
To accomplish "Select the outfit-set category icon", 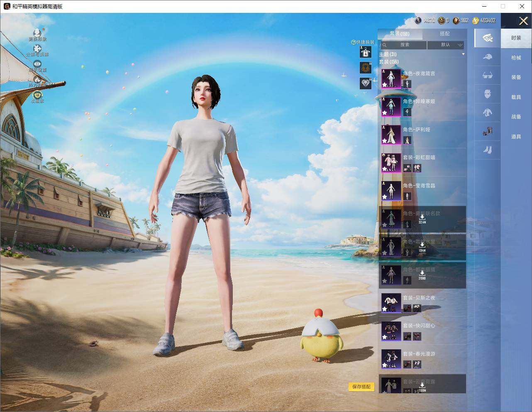I will click(488, 38).
